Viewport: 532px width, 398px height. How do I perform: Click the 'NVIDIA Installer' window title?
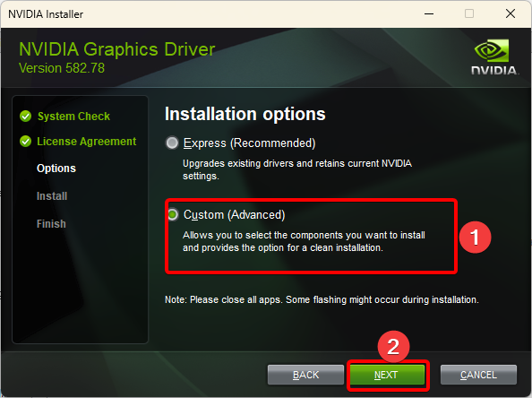tap(46, 14)
